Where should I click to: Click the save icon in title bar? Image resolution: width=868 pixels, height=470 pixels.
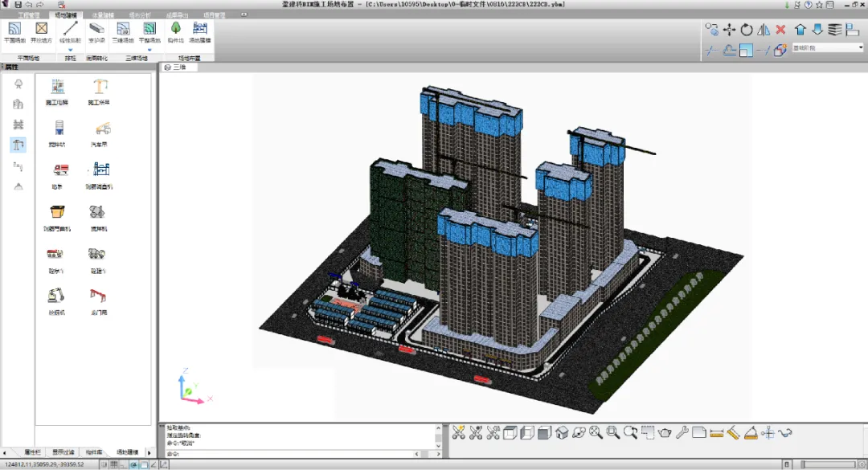(x=18, y=5)
